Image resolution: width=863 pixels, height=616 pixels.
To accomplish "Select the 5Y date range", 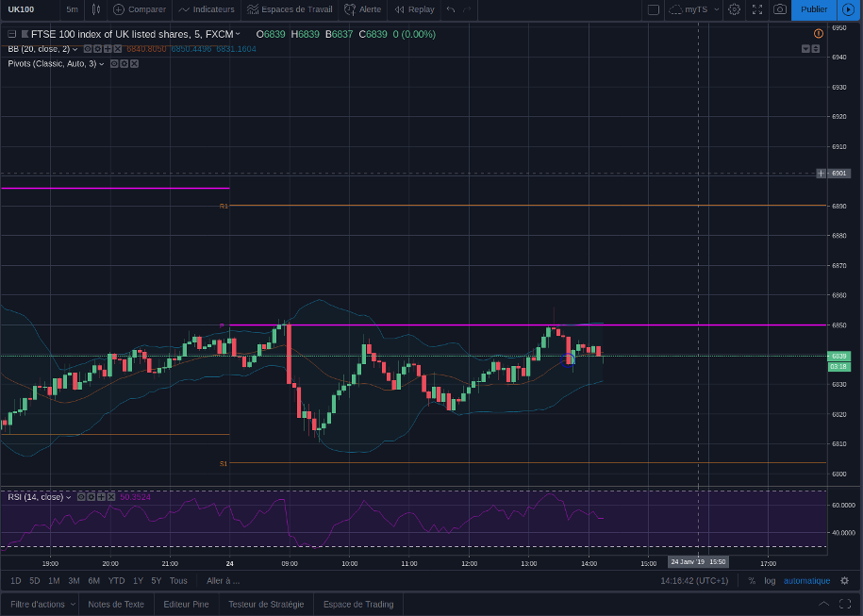I will click(x=157, y=581).
